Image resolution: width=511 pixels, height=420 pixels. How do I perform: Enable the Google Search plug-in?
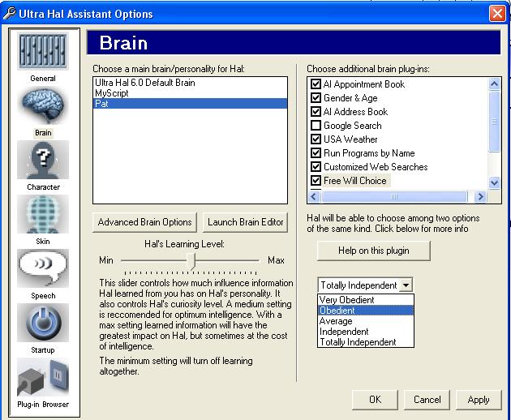click(x=316, y=126)
